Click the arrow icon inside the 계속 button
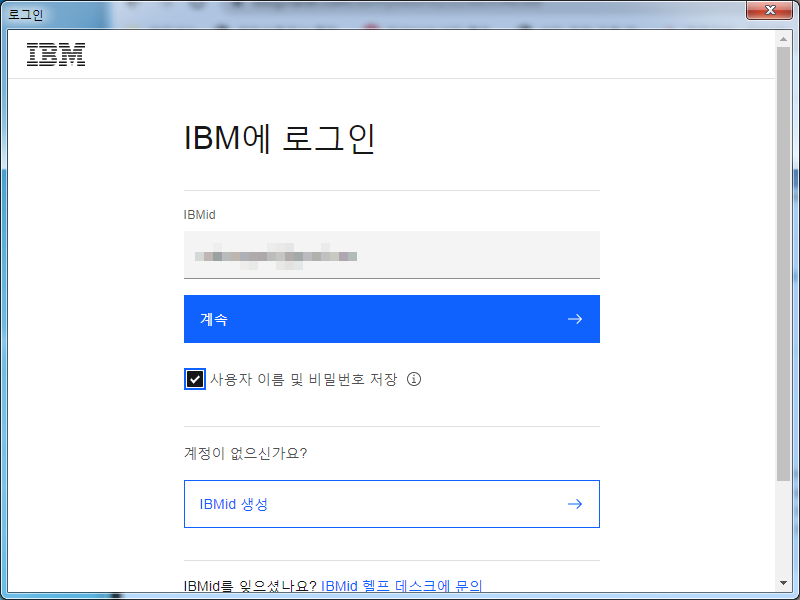The height and width of the screenshot is (600, 800). pyautogui.click(x=575, y=319)
